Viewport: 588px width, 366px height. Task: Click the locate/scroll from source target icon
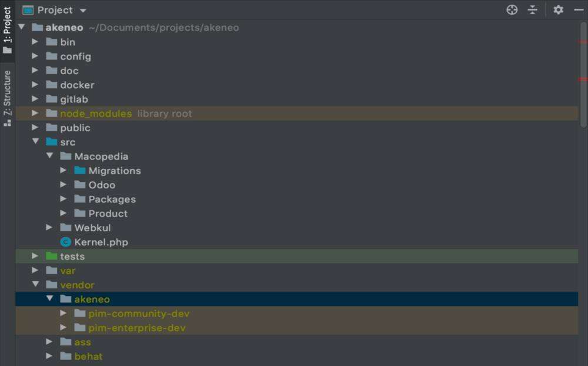tap(512, 10)
